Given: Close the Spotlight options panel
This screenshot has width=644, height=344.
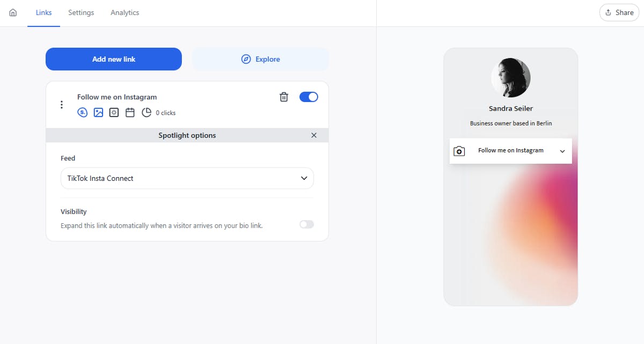Looking at the screenshot, I should (x=314, y=135).
